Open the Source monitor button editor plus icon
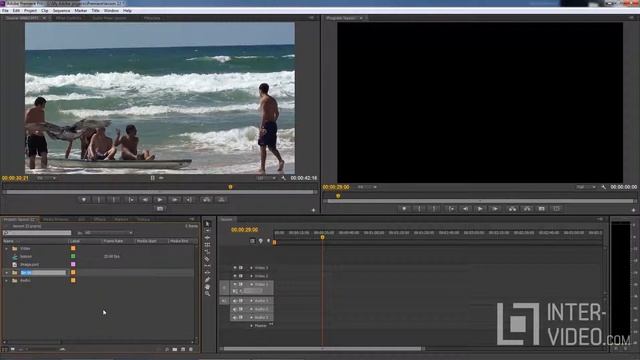This screenshot has height=360, width=640. [x=313, y=210]
